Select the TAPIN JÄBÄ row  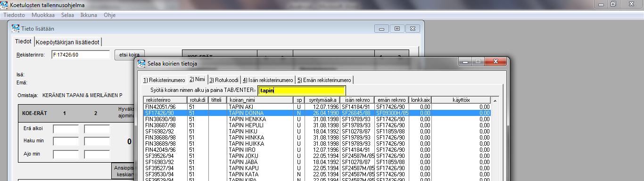point(317,162)
